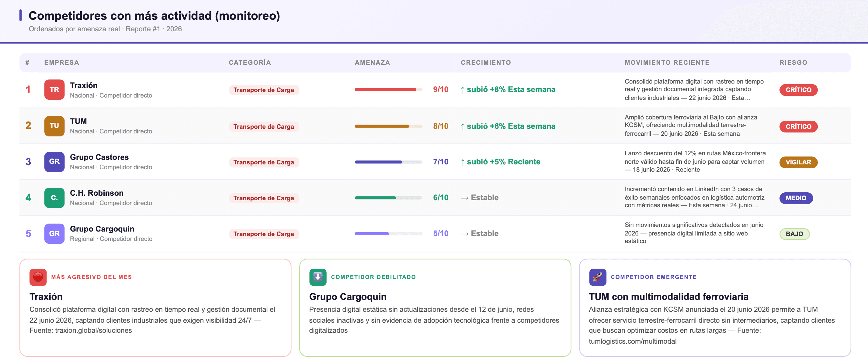Click the green C. avatar for C.H. Robinson
This screenshot has height=361, width=868.
(54, 198)
